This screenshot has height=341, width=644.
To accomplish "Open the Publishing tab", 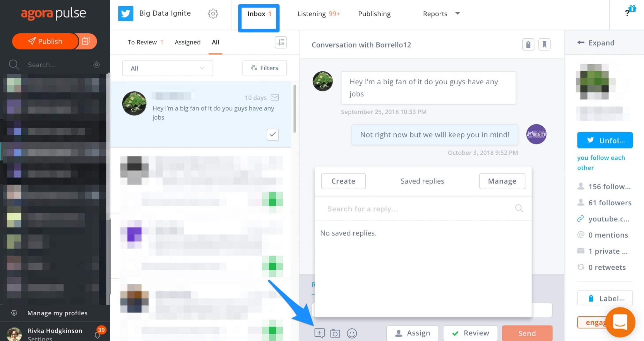I will (x=374, y=14).
